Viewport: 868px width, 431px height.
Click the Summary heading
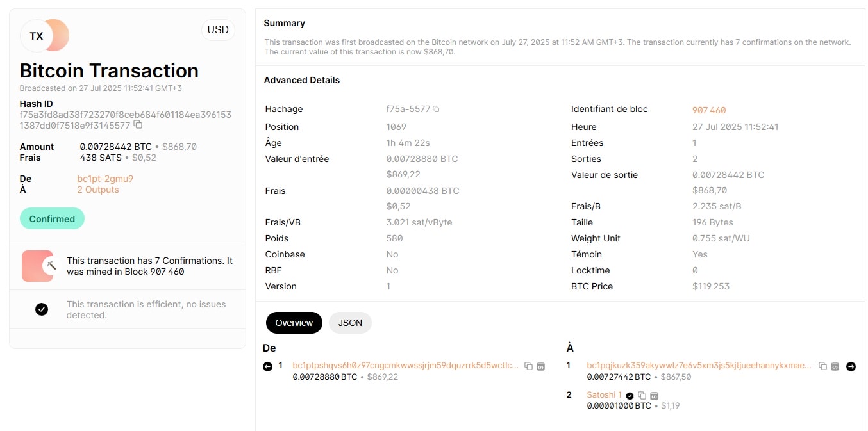tap(284, 23)
